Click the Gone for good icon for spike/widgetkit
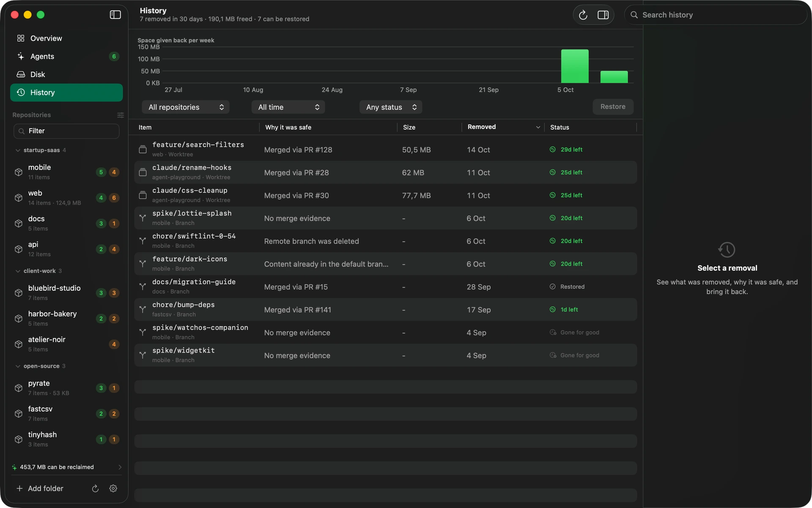 tap(553, 355)
